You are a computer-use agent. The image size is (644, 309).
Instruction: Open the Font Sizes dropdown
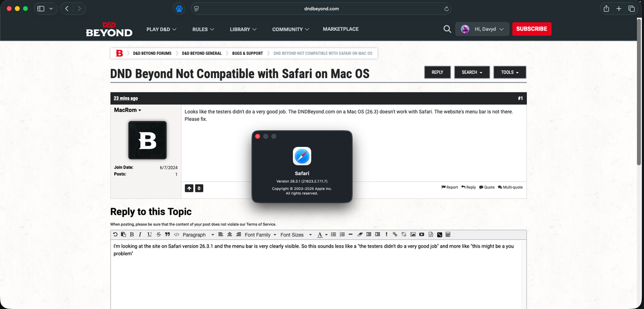coord(296,235)
